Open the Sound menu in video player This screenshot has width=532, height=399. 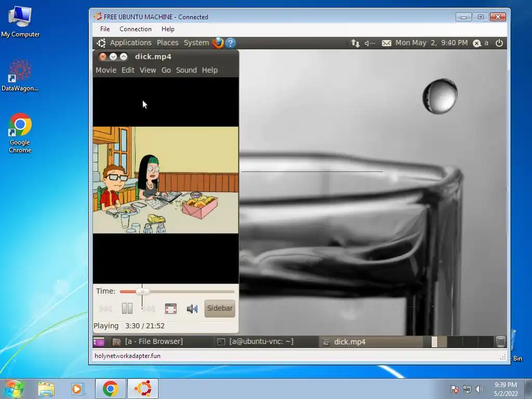pos(187,70)
